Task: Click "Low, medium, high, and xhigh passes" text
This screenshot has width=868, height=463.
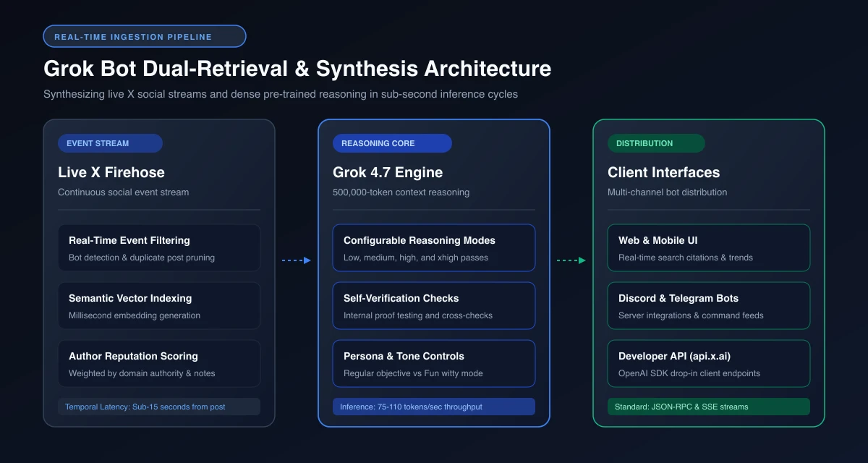Action: (416, 258)
